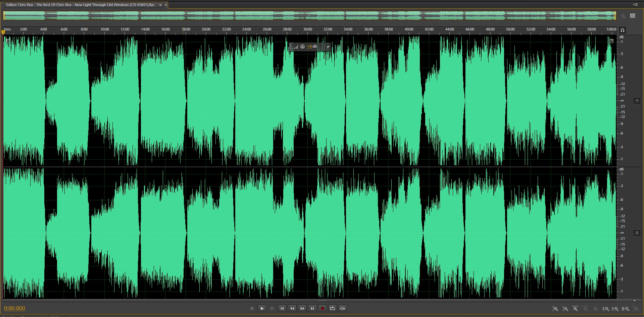Open the editor file dropdown arrow
The height and width of the screenshot is (317, 644).
[x=160, y=5]
